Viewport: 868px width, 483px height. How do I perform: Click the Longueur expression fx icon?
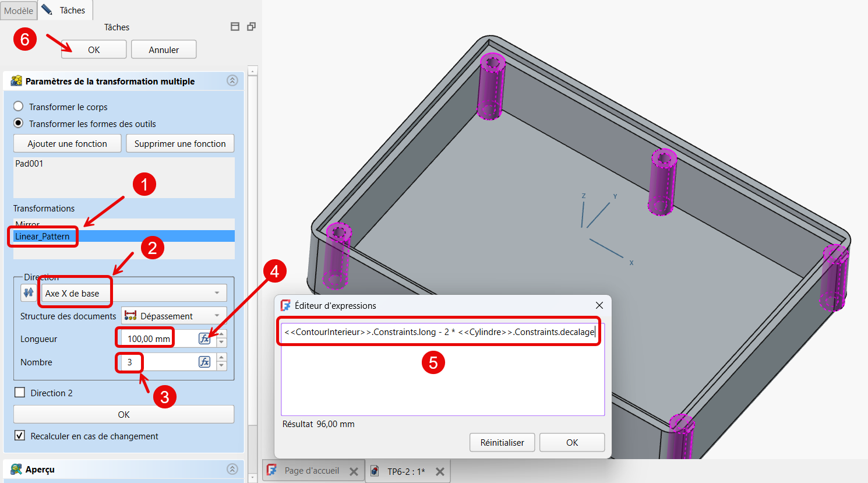coord(204,339)
